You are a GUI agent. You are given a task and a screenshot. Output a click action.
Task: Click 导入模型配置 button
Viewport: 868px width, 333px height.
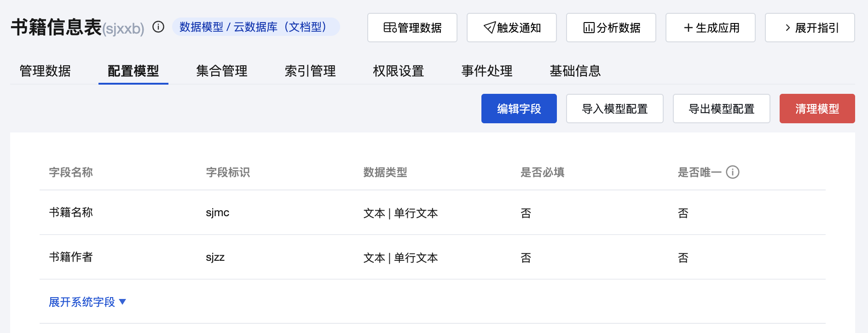(x=614, y=109)
